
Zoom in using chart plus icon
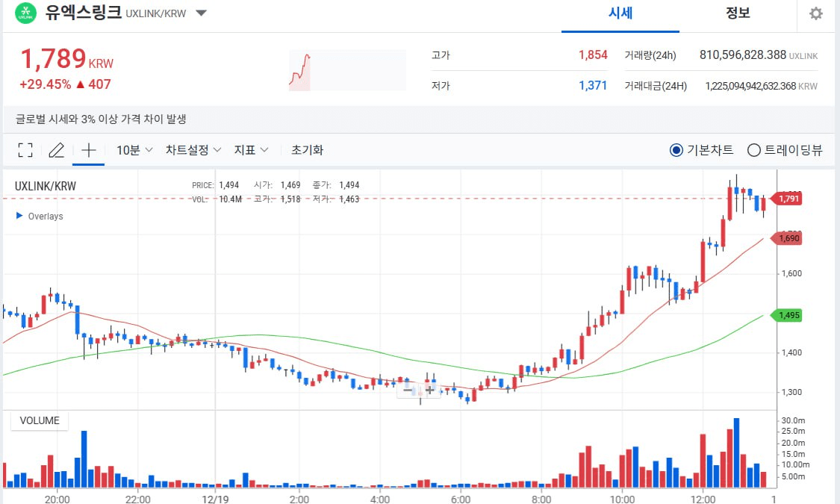click(x=429, y=389)
